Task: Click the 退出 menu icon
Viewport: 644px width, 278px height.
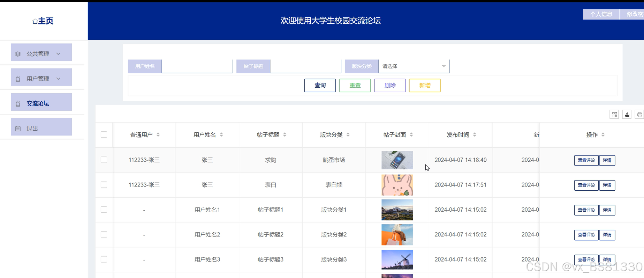Action: (x=18, y=129)
